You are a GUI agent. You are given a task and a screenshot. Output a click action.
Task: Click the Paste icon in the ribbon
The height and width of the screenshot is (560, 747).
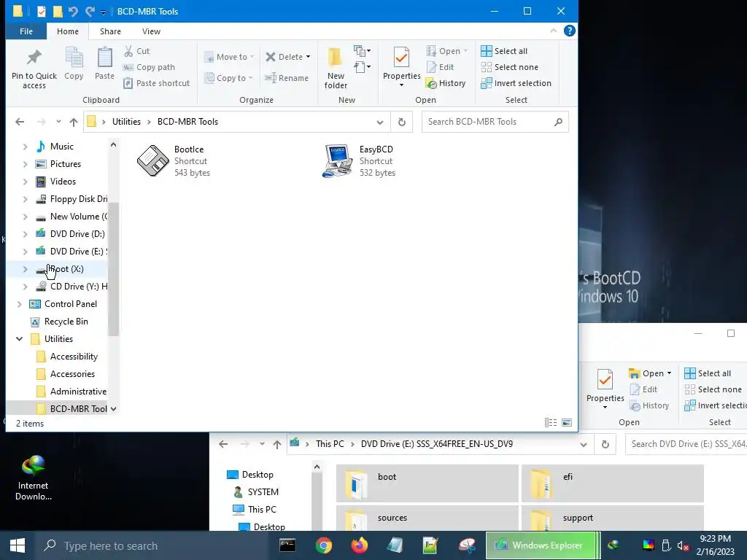(x=104, y=63)
